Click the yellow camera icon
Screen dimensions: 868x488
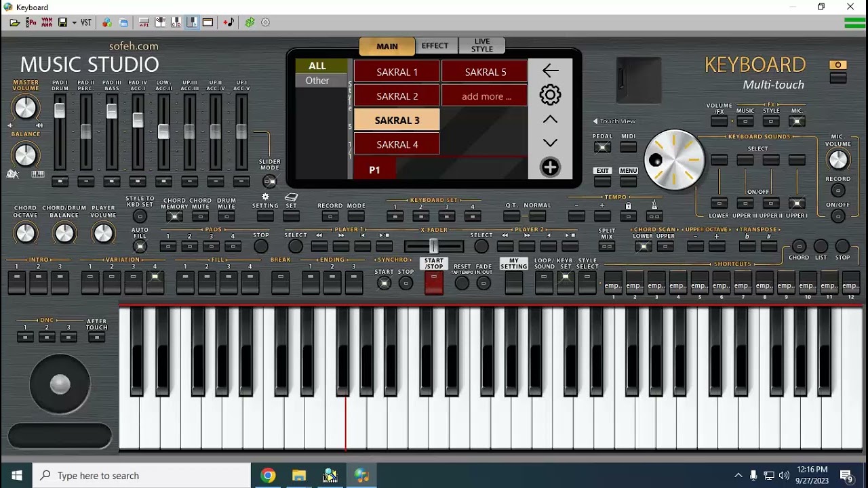pos(838,65)
